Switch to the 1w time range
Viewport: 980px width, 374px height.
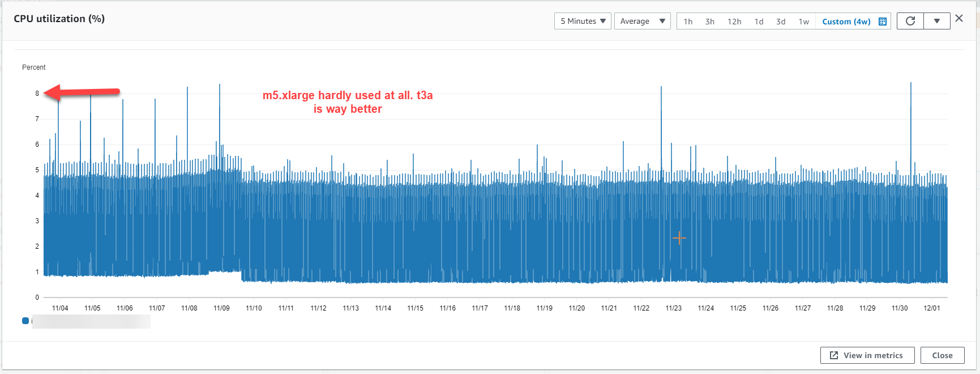point(803,22)
